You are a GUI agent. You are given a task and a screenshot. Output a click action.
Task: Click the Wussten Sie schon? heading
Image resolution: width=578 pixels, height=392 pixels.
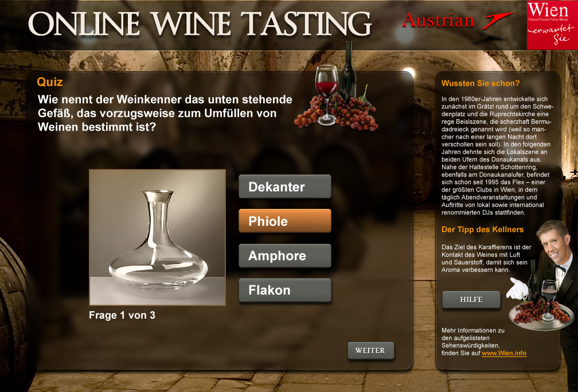[481, 83]
